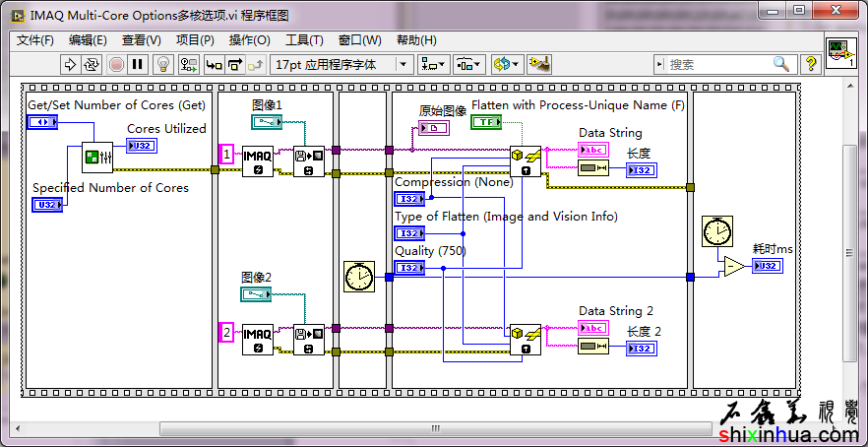Select the string constant 2
Image resolution: width=868 pixels, height=447 pixels.
pyautogui.click(x=227, y=332)
